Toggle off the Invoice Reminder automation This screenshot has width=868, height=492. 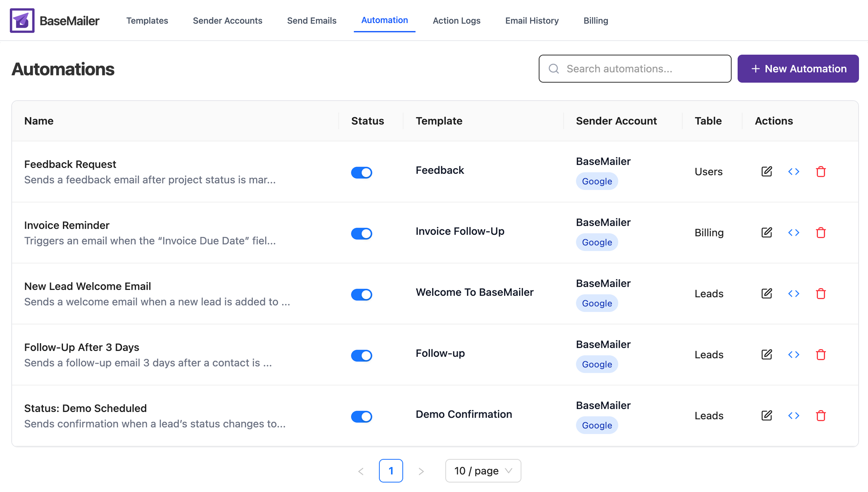pos(361,234)
